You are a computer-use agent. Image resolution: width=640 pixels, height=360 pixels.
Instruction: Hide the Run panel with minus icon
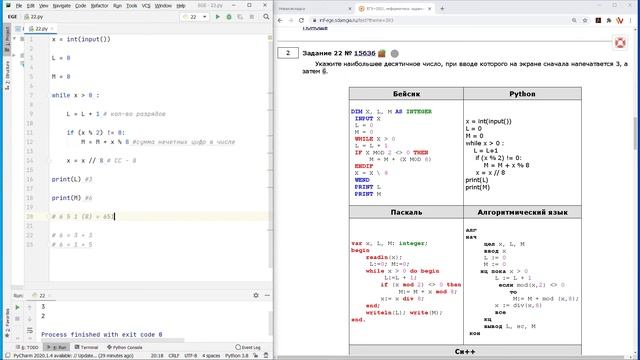(267, 295)
